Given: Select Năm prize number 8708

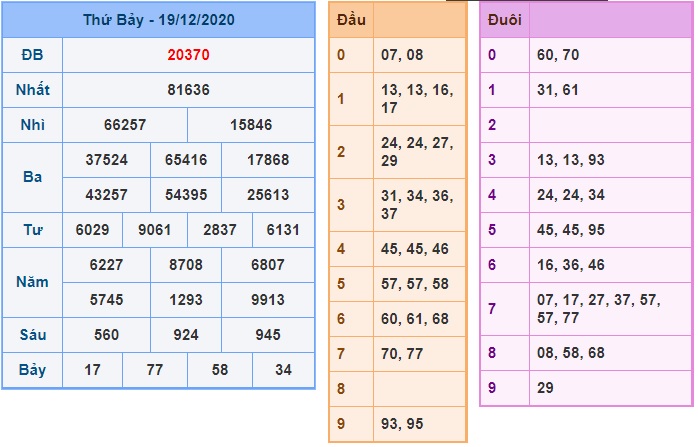Looking at the screenshot, I should tap(186, 265).
